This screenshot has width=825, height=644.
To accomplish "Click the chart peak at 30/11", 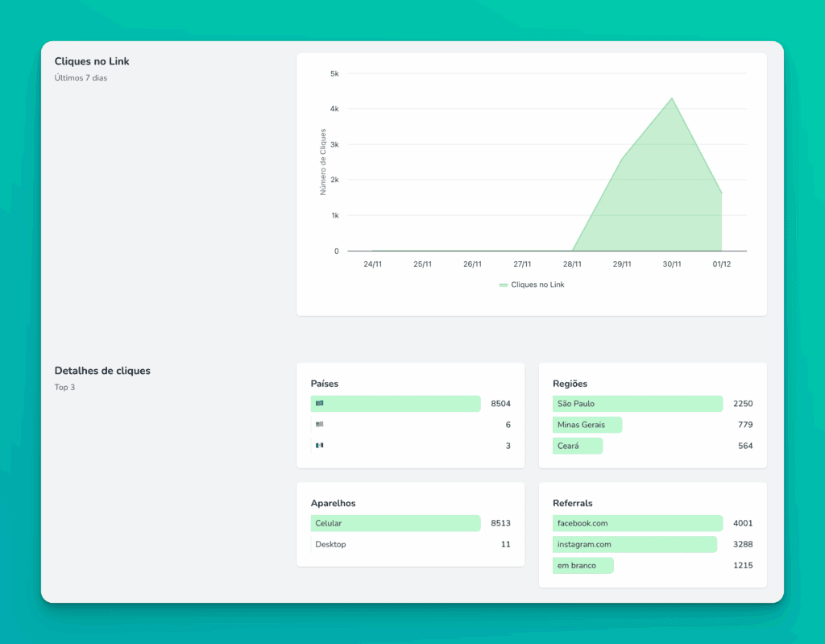I will point(672,98).
